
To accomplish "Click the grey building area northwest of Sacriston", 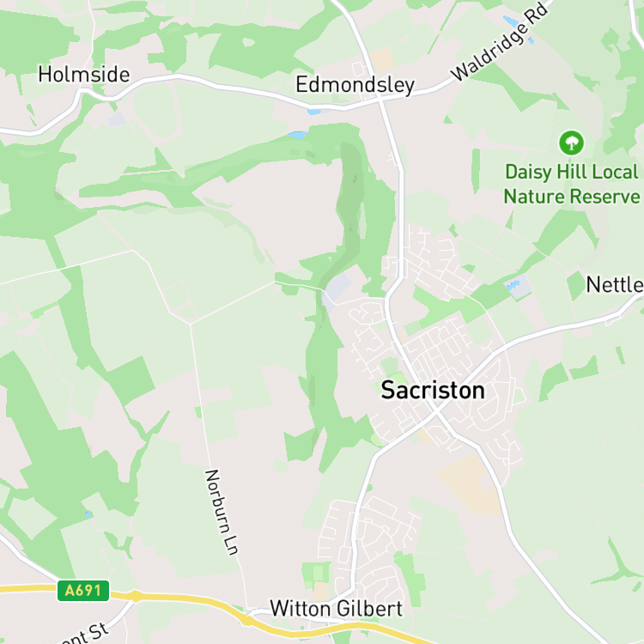I will [x=337, y=288].
